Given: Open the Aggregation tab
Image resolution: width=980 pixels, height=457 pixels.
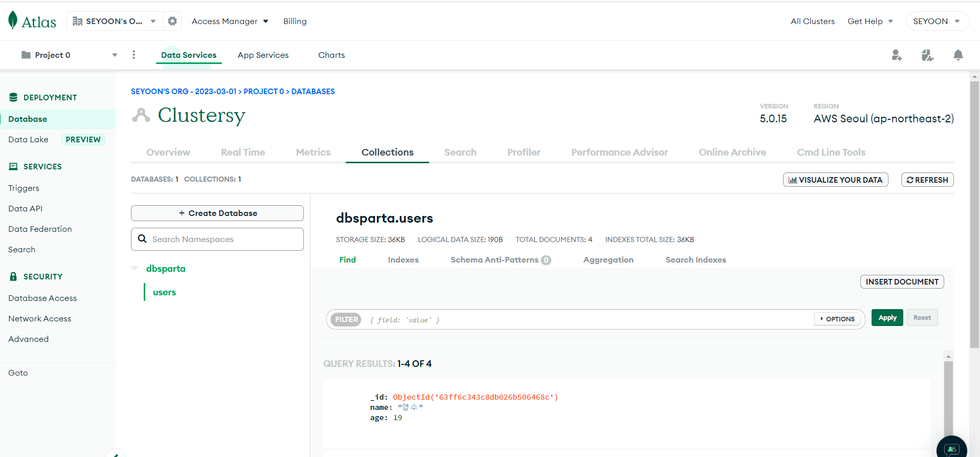Looking at the screenshot, I should [x=608, y=259].
